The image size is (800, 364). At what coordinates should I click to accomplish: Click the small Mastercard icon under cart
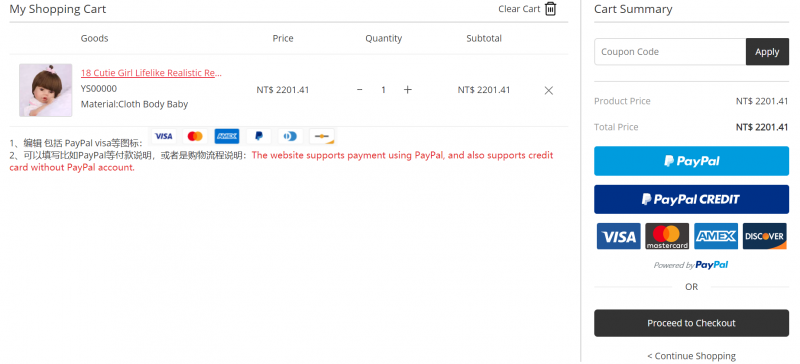(x=195, y=136)
